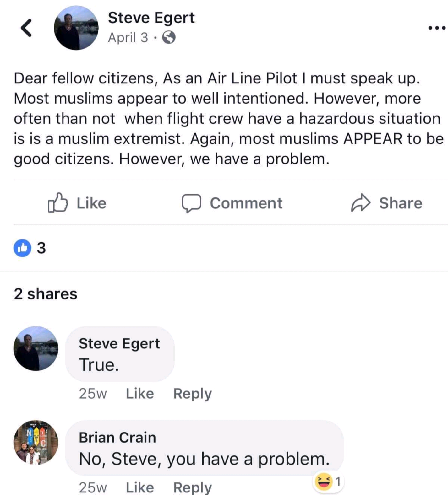Reply to Brian Crain's comment

coord(193,487)
